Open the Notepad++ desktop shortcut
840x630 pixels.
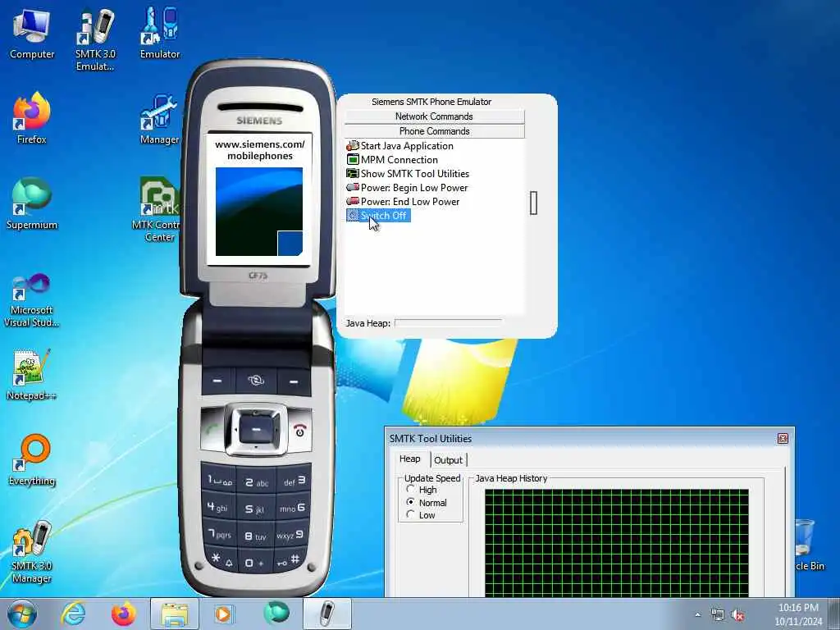point(32,375)
